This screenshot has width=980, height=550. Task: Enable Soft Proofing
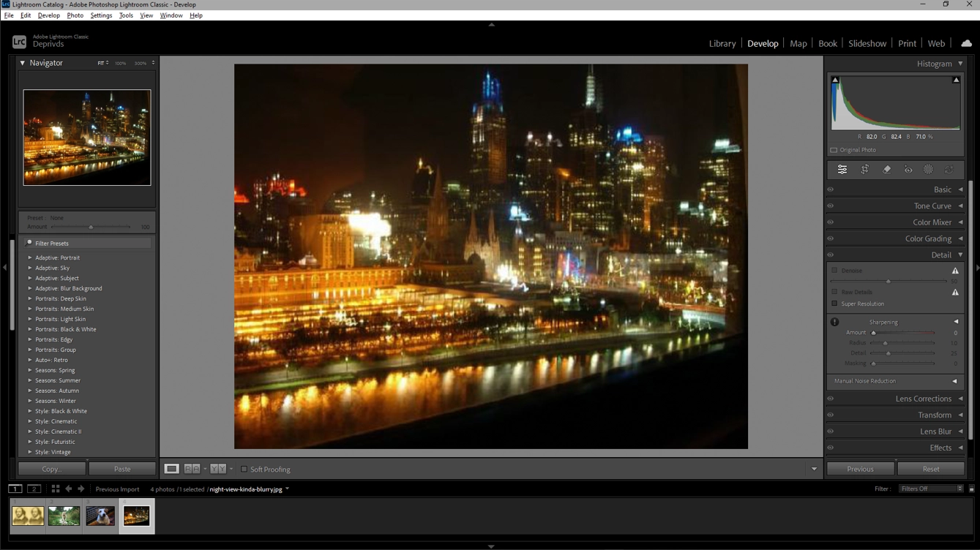(244, 469)
